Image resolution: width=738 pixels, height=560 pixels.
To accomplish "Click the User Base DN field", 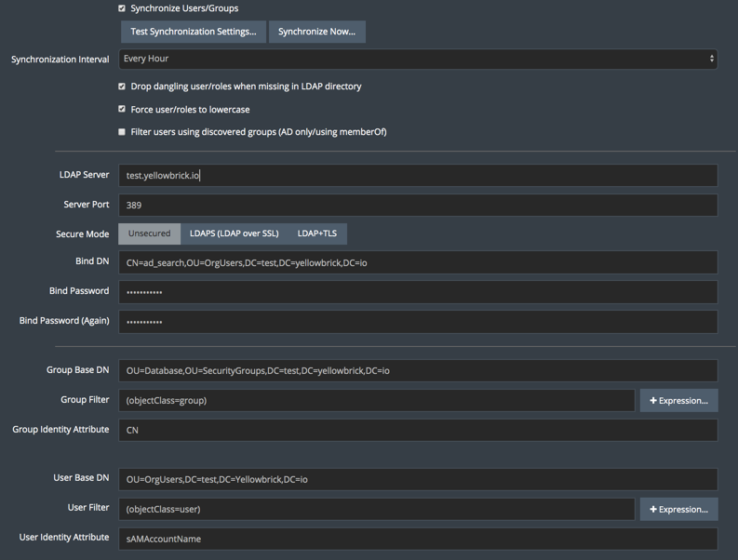I will (418, 479).
